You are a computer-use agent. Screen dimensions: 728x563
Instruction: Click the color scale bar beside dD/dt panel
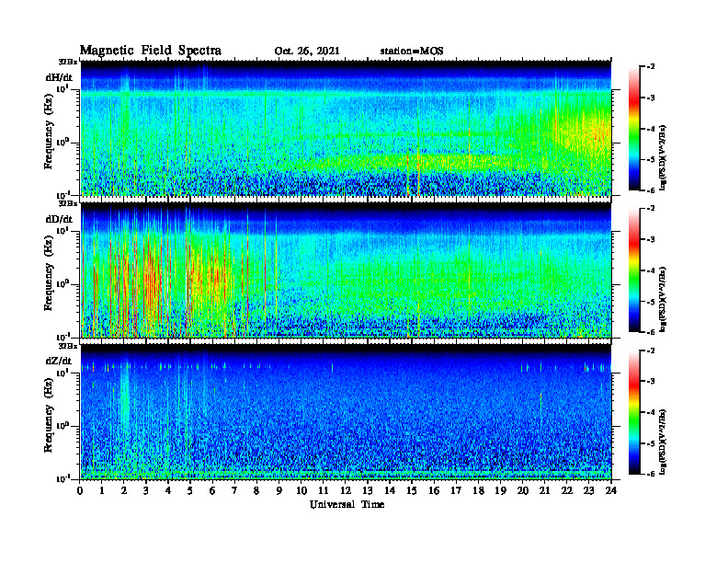tap(634, 270)
